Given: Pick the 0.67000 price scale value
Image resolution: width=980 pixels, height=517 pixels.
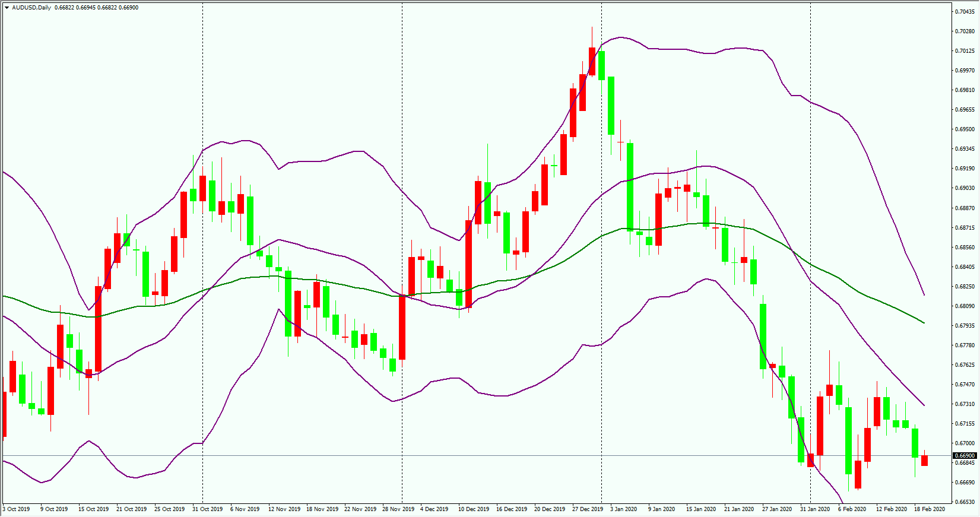Looking at the screenshot, I should [x=965, y=443].
